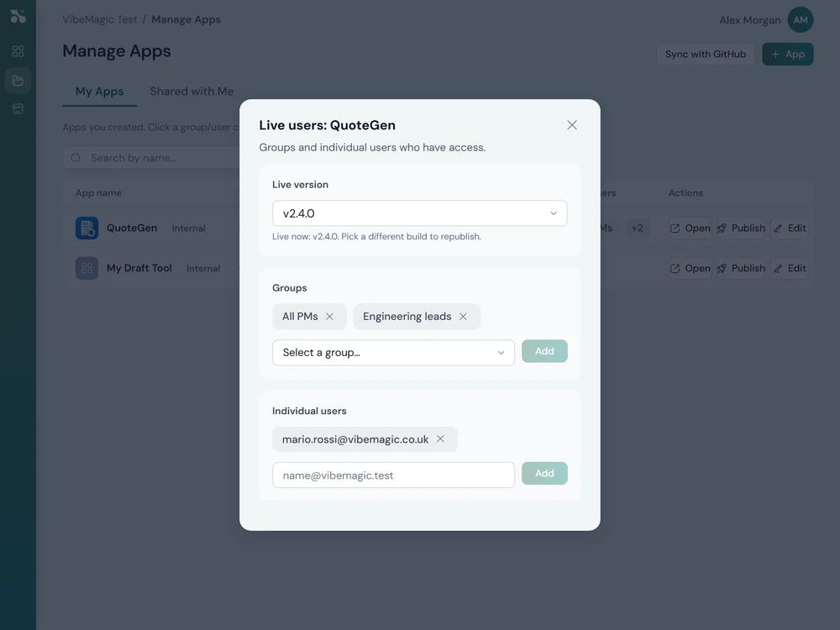Remove the Engineering leads group chip
Image resolution: width=840 pixels, height=630 pixels.
coord(463,317)
